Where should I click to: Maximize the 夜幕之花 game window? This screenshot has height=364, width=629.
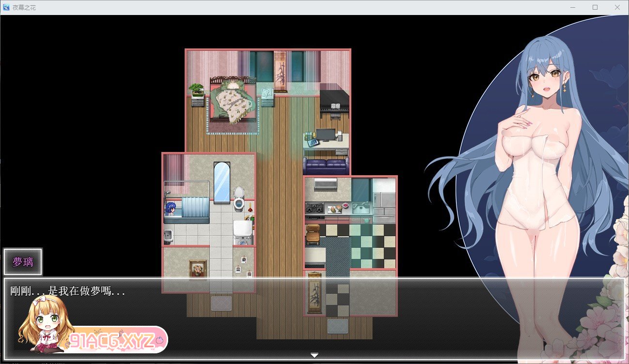[595, 7]
